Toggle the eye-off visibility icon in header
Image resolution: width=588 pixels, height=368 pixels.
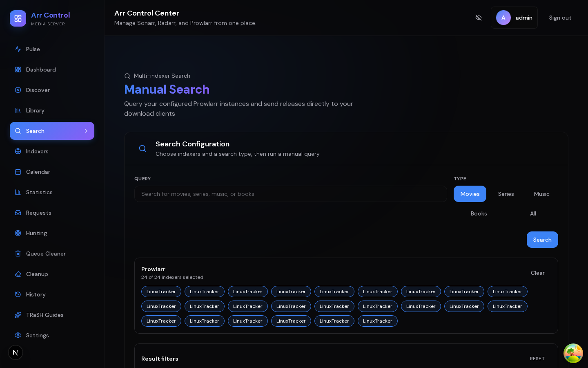click(x=479, y=18)
